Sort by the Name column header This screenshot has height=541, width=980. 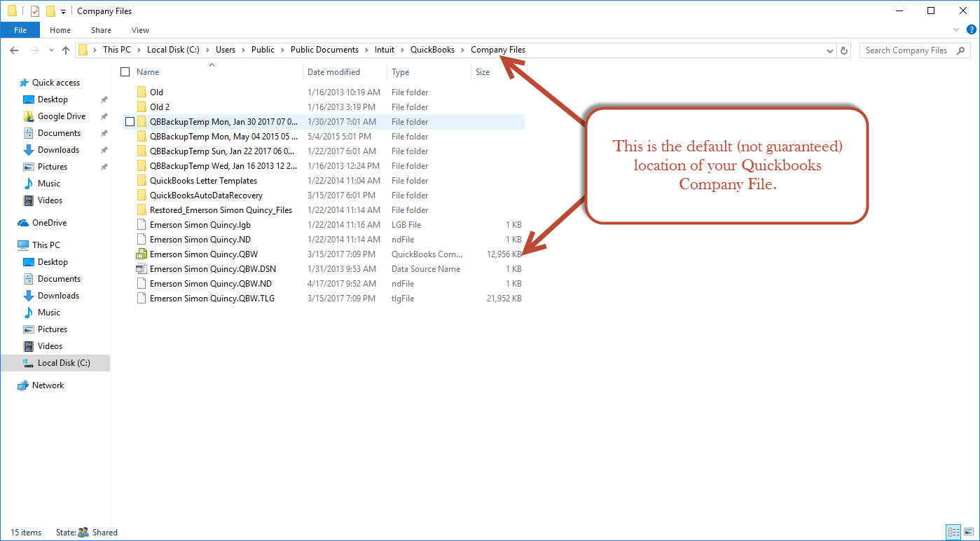[148, 71]
